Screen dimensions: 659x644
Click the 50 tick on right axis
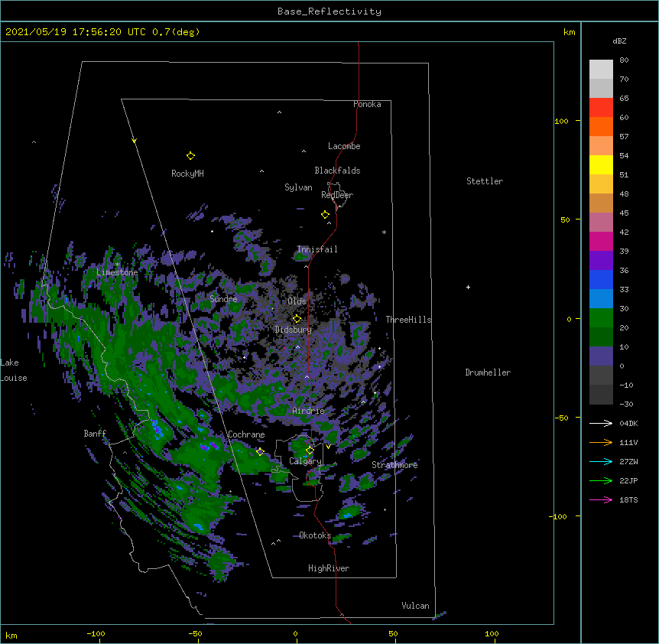[x=565, y=220]
